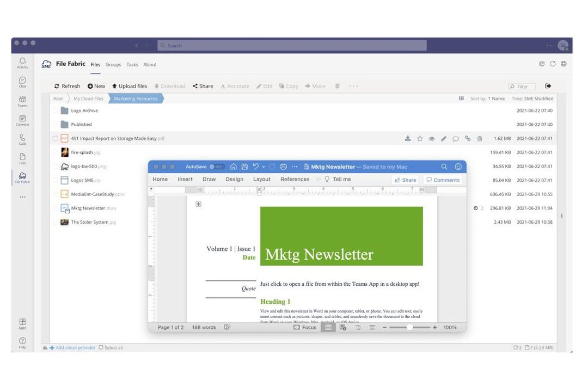This screenshot has height=392, width=588.
Task: Open the About tab
Action: click(150, 65)
